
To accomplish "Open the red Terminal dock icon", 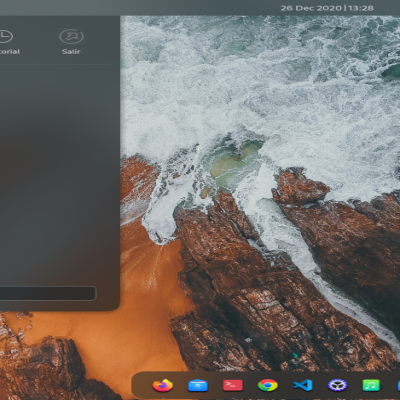I will click(233, 385).
